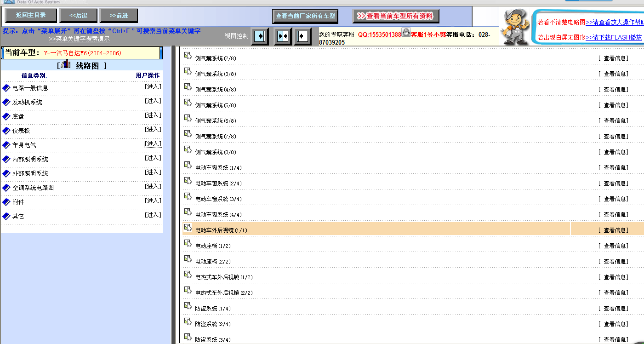The image size is (644, 344).
Task: Enter the 外部照明系统 category
Action: point(153,172)
